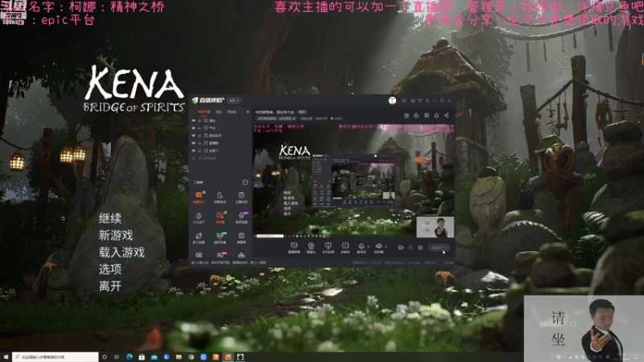Click the clipboard task tool in the toolbox

[242, 197]
